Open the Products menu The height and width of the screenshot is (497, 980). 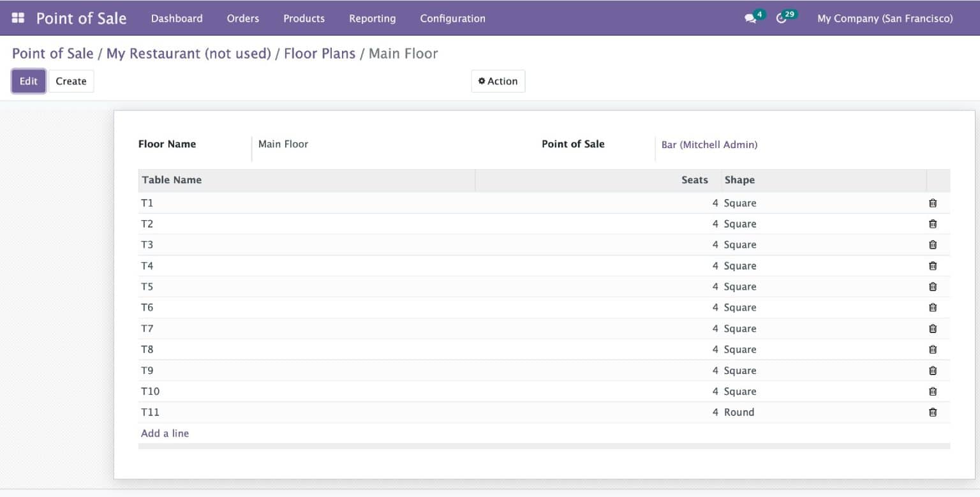304,19
